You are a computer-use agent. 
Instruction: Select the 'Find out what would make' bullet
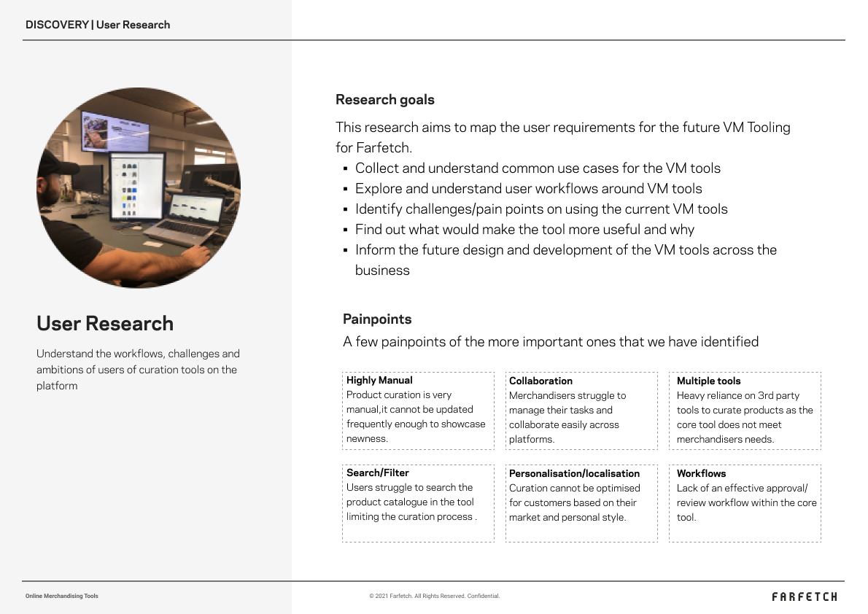click(524, 230)
